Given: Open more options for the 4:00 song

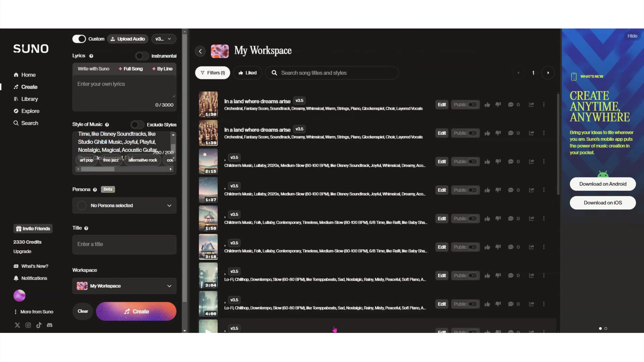Looking at the screenshot, I should (544, 304).
